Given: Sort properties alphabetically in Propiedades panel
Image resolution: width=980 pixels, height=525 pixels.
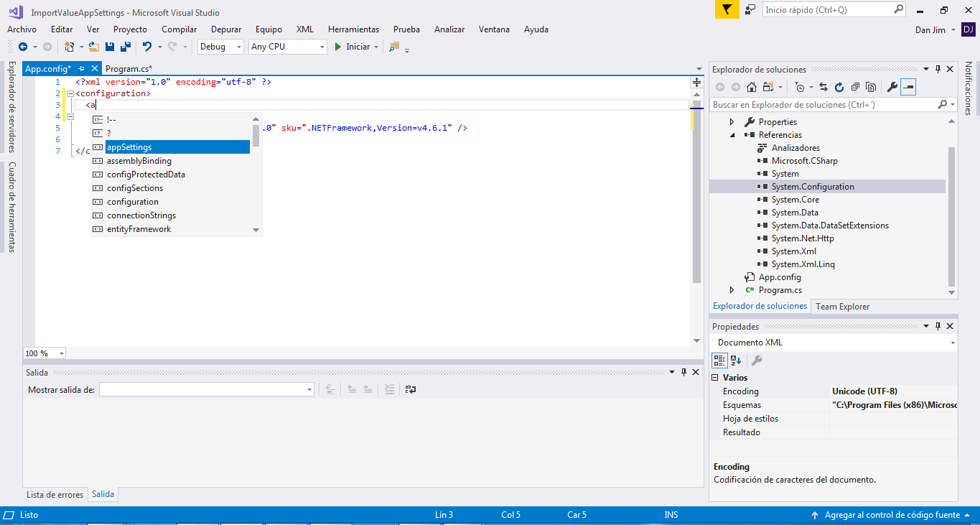Looking at the screenshot, I should coord(736,361).
